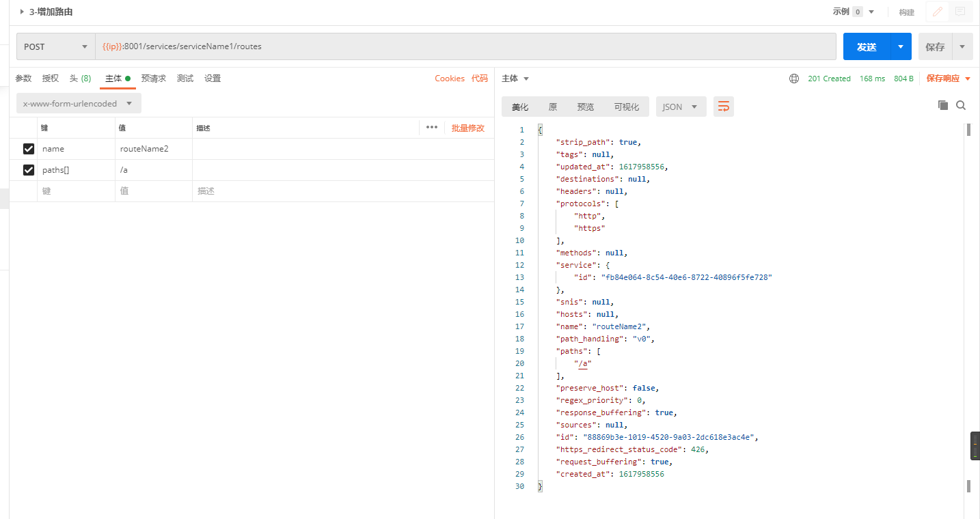Click the "path_handling": "v0" line
The width and height of the screenshot is (980, 519).
pyautogui.click(x=607, y=339)
